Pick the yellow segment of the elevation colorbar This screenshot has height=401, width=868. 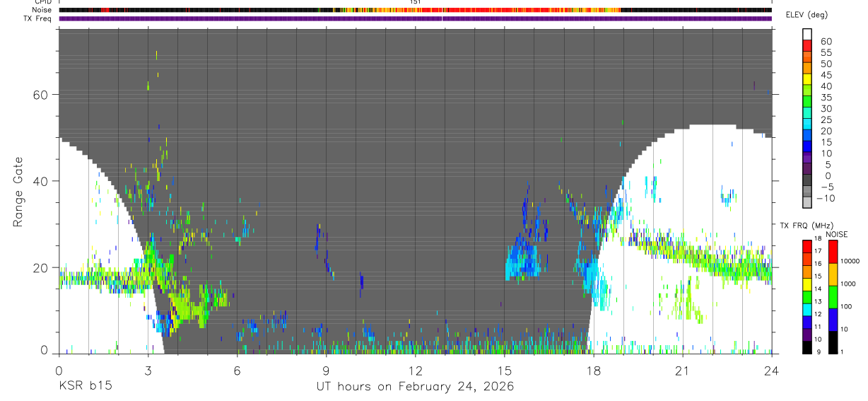807,79
